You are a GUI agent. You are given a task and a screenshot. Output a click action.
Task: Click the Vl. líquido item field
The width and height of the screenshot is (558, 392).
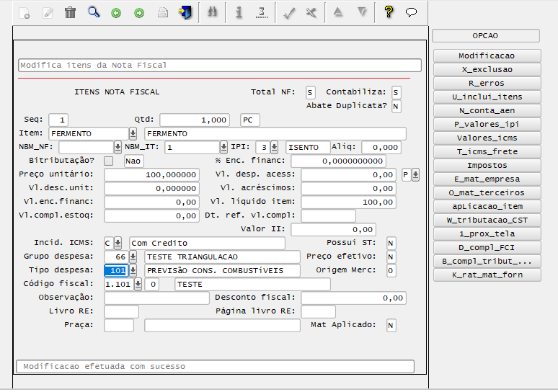tap(348, 202)
